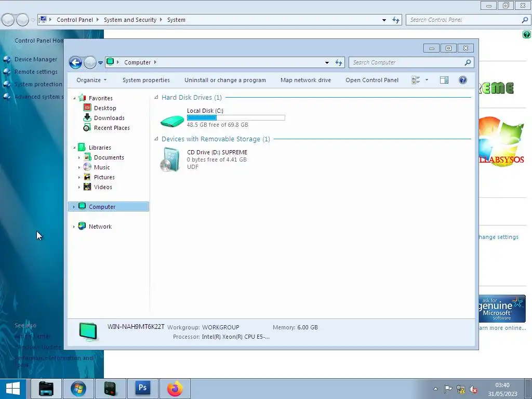Open view options dropdown arrow
532x399 pixels.
point(427,80)
